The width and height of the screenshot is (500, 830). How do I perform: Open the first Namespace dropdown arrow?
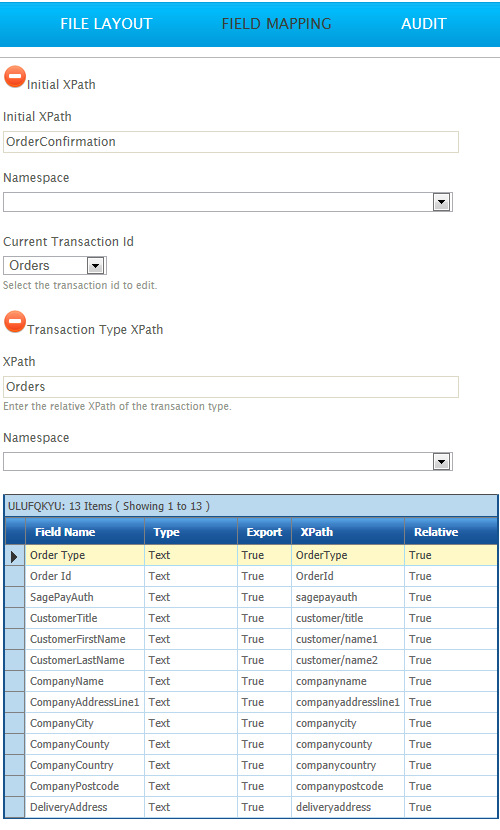(441, 202)
